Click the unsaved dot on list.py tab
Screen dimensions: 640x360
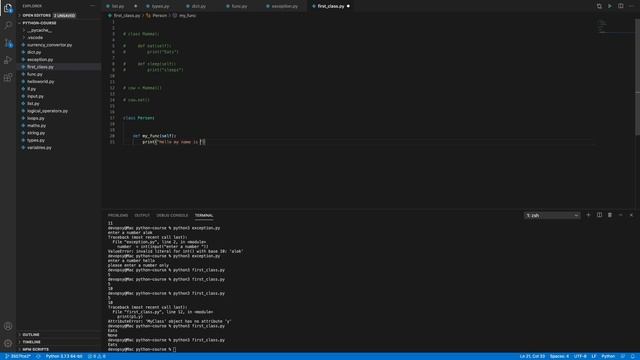(136, 6)
